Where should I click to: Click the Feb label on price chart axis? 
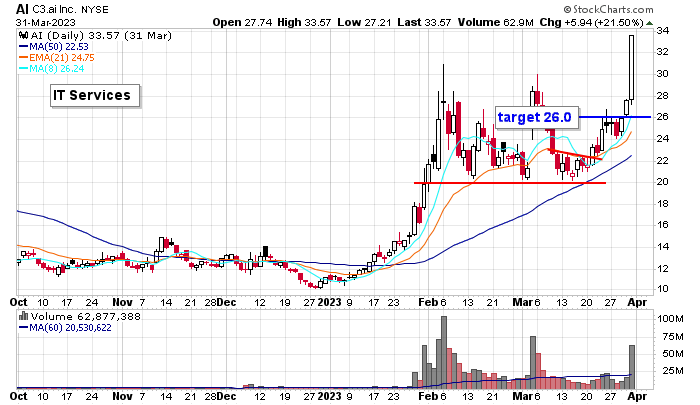coord(428,302)
